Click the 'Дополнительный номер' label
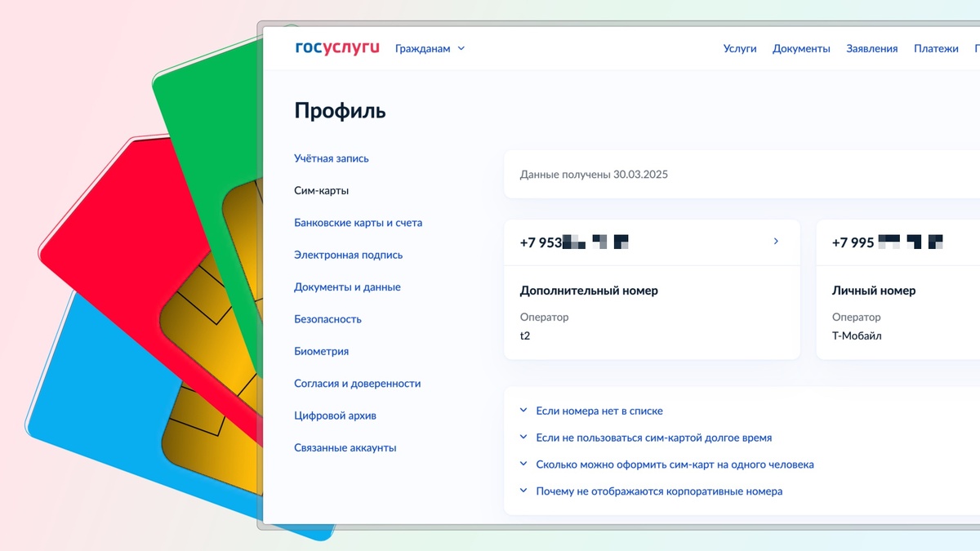The width and height of the screenshot is (980, 551). pos(589,291)
